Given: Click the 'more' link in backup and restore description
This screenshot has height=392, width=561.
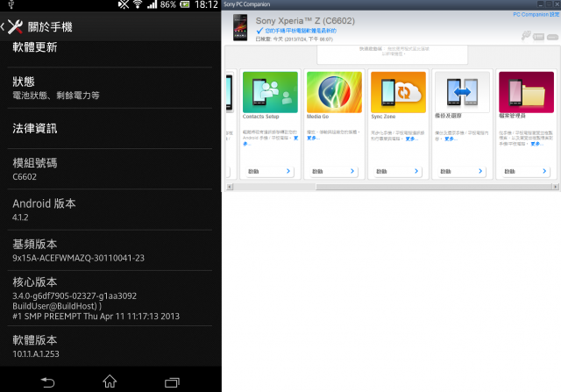Looking at the screenshot, I should point(451,139).
